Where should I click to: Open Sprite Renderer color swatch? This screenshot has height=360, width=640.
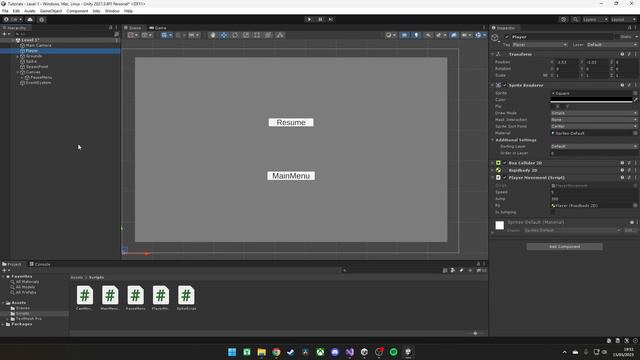[591, 100]
